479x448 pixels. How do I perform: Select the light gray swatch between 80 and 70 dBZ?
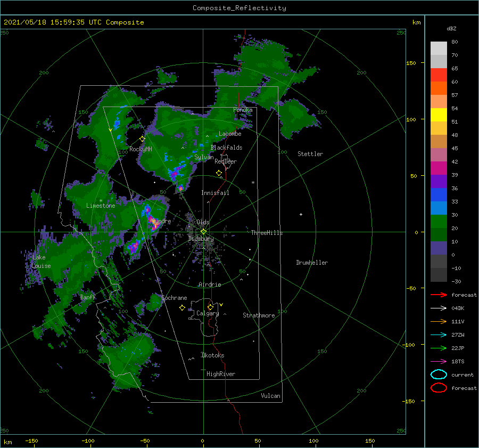[439, 48]
